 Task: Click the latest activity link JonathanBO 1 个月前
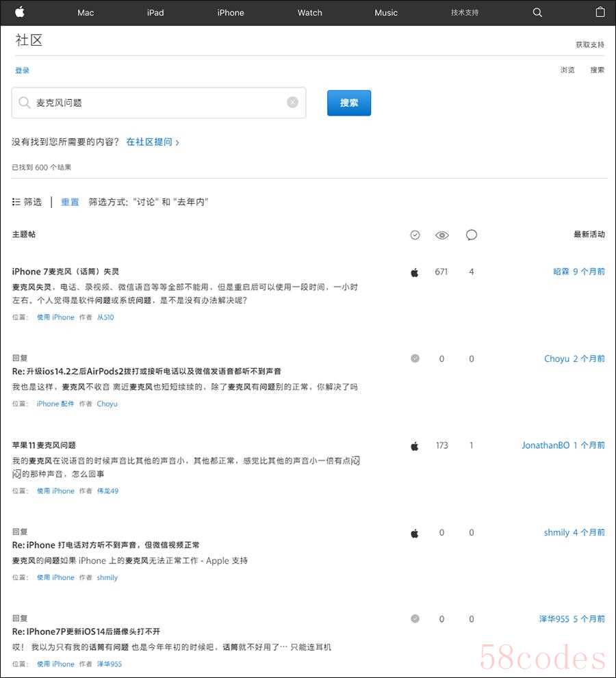click(x=563, y=445)
